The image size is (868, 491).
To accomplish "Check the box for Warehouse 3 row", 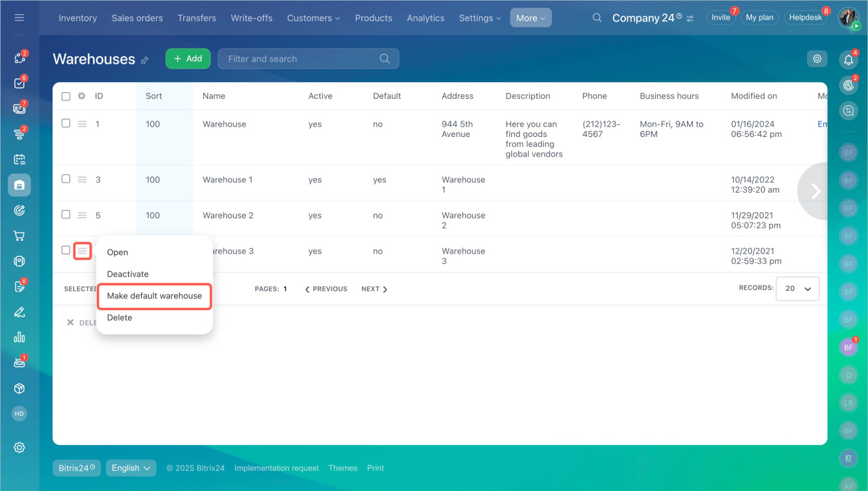I will pos(66,250).
